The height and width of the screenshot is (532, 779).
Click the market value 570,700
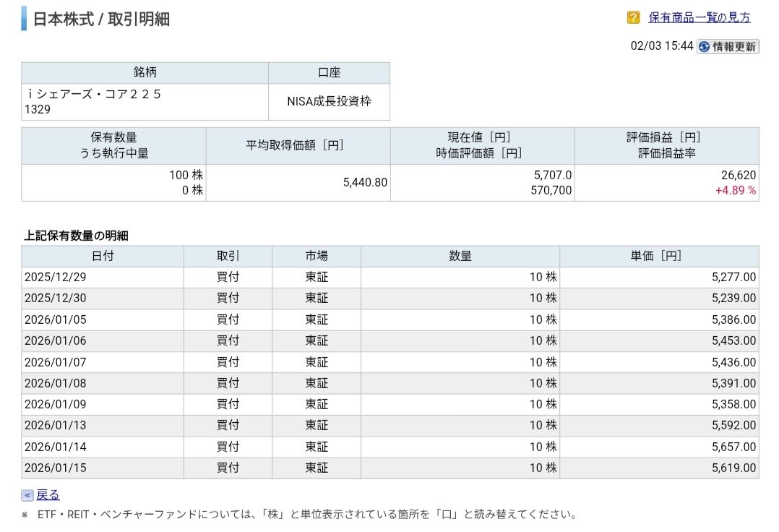point(551,190)
